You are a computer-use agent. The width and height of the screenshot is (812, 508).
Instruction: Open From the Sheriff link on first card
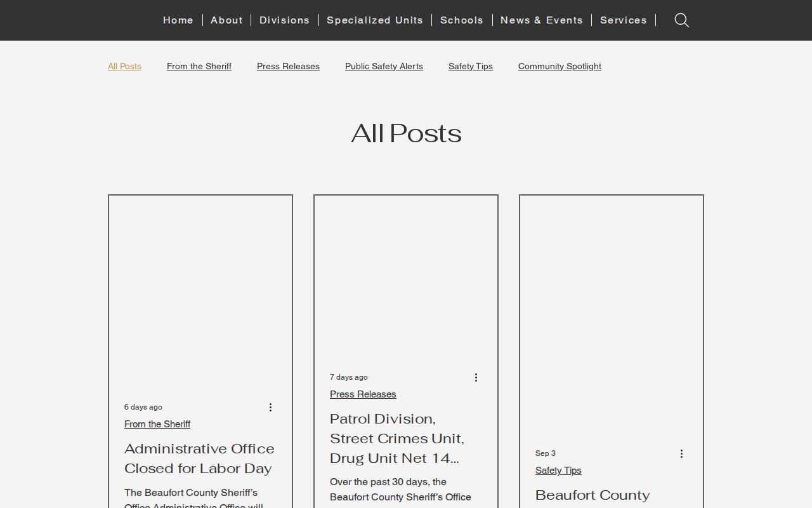click(x=157, y=424)
